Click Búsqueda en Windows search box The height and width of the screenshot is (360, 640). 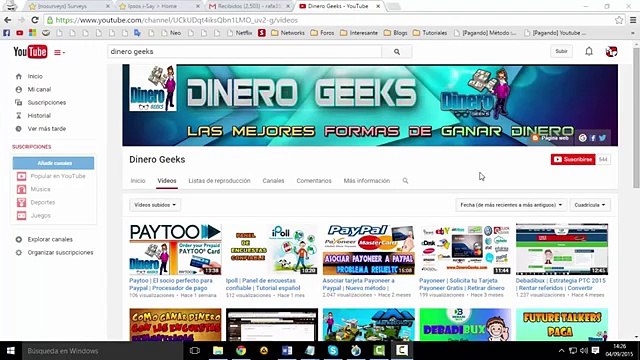tap(102, 351)
